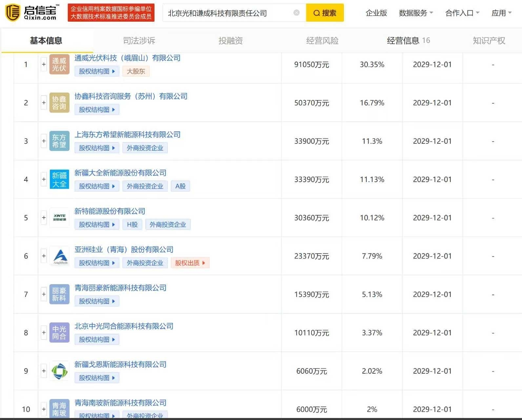This screenshot has height=420, width=522.
Task: Switch to the 经营信息 16 tab
Action: point(408,41)
